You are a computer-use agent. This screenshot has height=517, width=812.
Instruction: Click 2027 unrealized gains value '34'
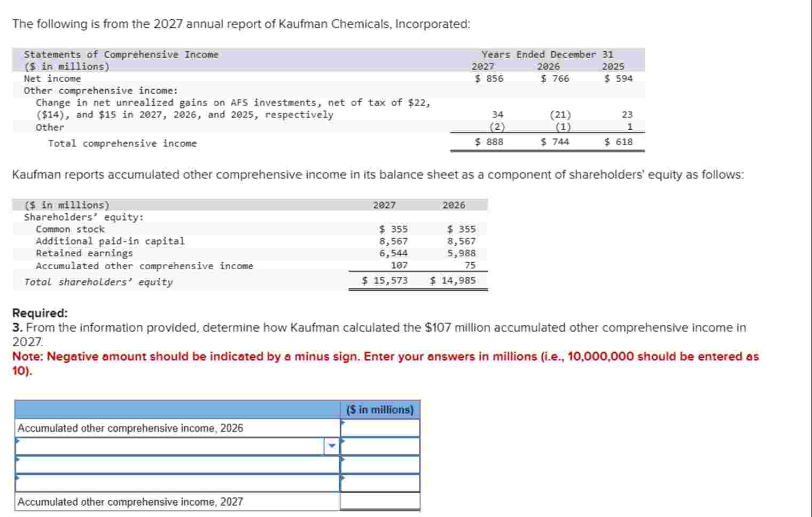point(498,115)
